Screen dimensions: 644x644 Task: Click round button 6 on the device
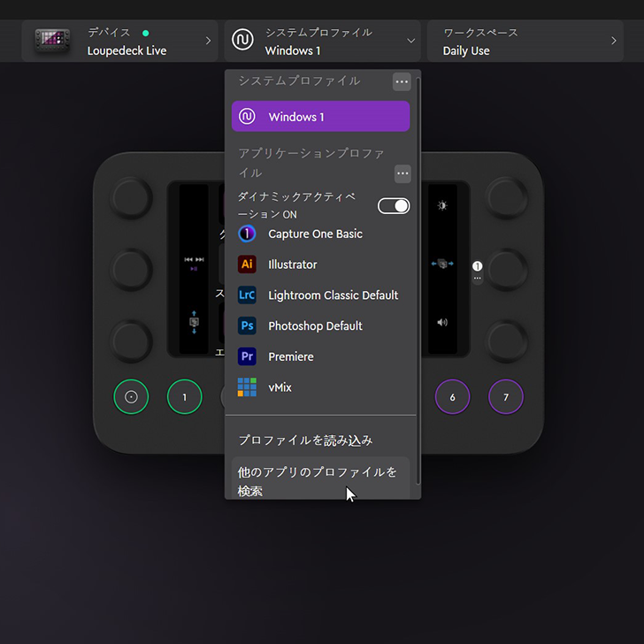pyautogui.click(x=452, y=396)
